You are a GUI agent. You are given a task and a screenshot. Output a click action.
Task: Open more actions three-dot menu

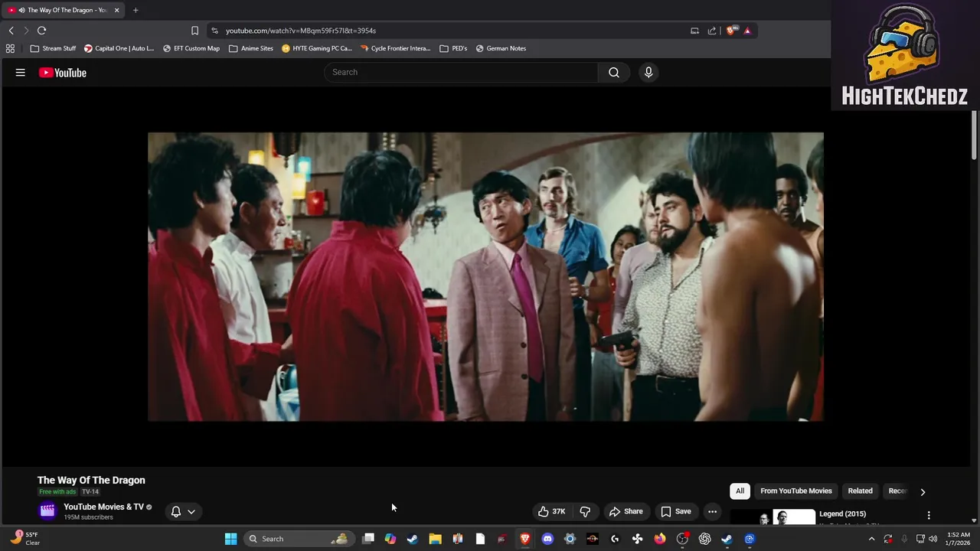tap(712, 511)
